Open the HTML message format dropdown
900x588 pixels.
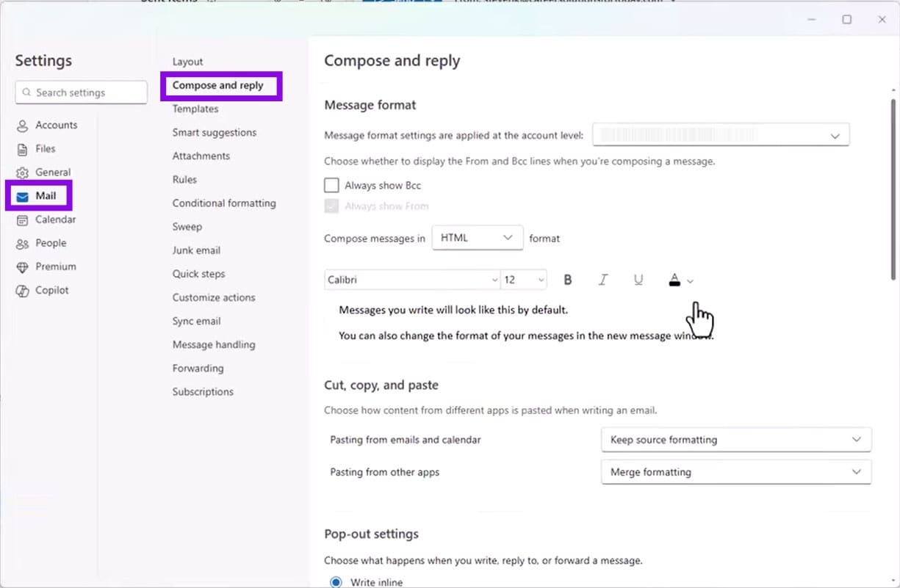tap(478, 238)
